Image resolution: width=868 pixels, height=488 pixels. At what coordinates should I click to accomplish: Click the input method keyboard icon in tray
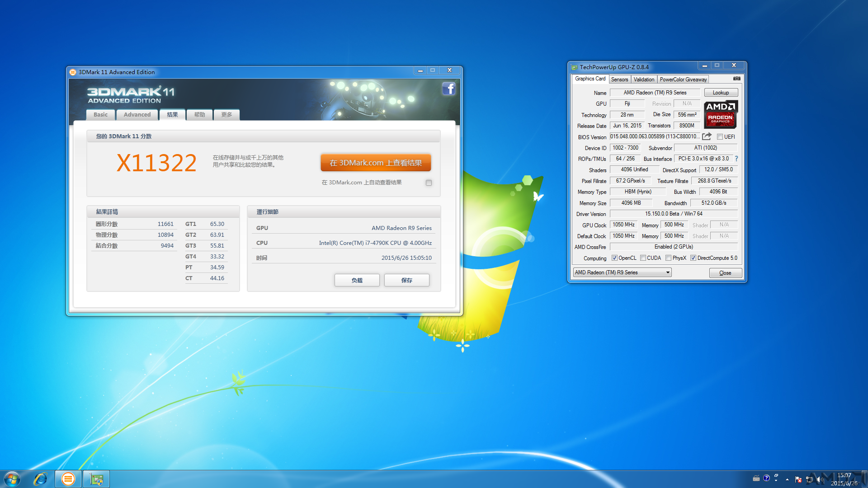click(756, 478)
